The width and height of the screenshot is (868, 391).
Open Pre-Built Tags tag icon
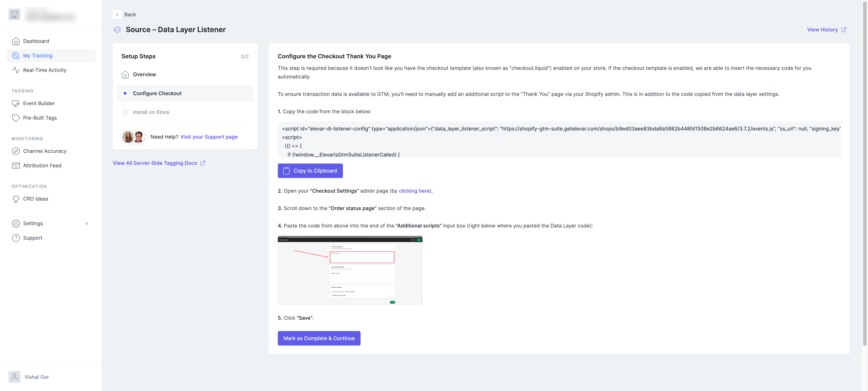coord(16,118)
